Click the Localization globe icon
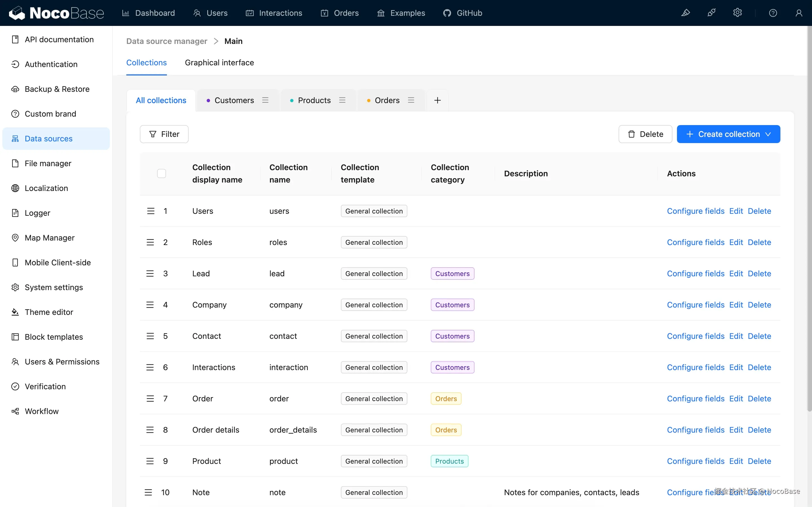Screen dimensions: 812x507 click(15, 188)
